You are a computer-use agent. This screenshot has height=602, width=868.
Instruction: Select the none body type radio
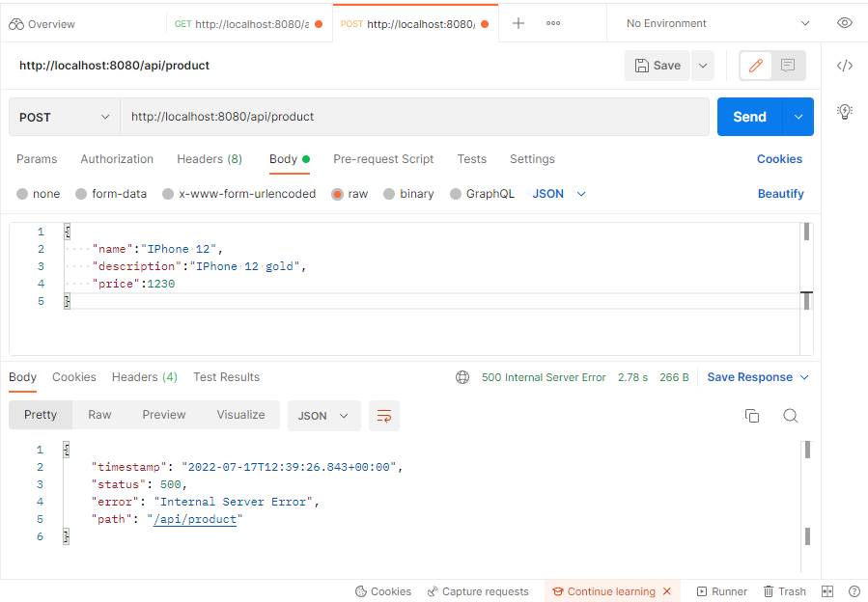(22, 194)
